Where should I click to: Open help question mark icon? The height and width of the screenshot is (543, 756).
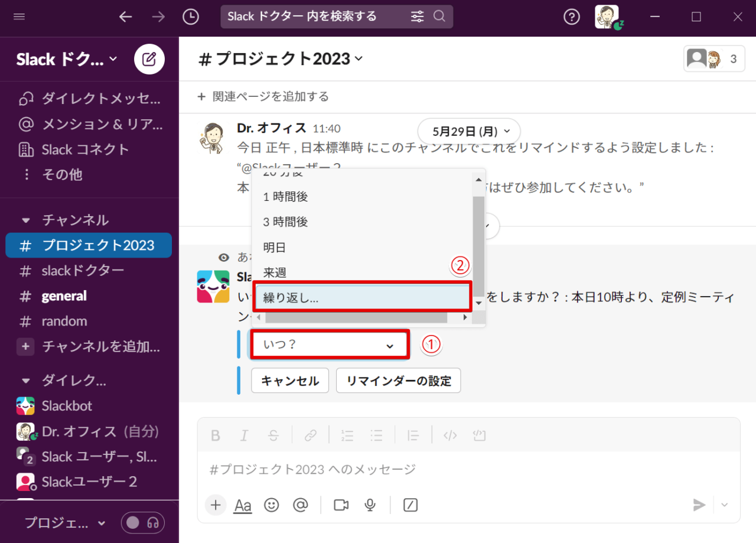point(571,17)
